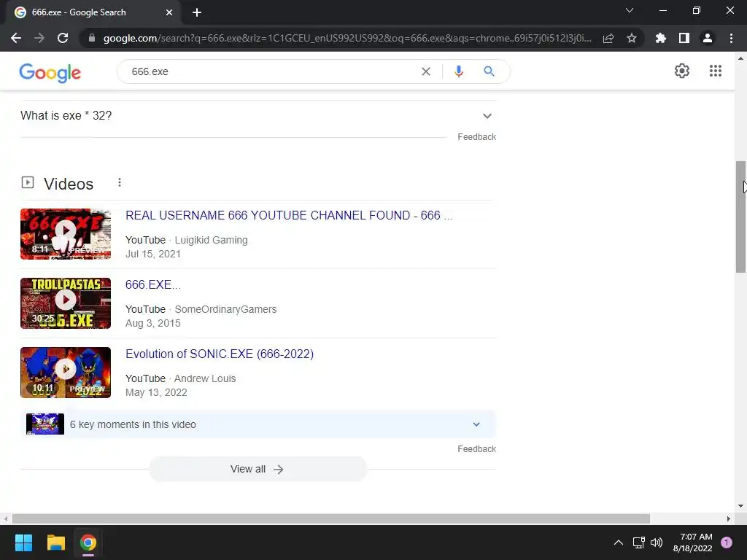Click the Chrome taskbar icon
This screenshot has height=560, width=747.
pos(88,542)
